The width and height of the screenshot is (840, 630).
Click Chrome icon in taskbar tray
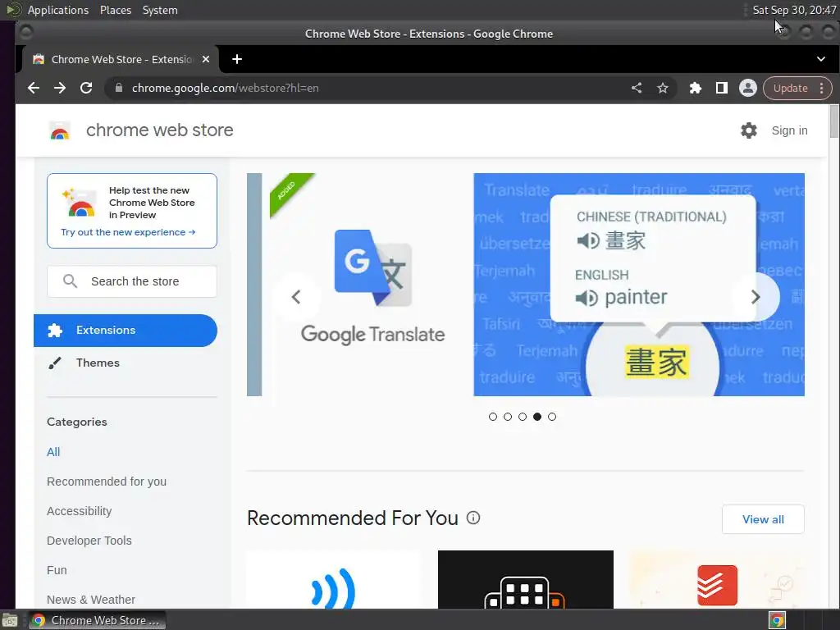click(778, 620)
